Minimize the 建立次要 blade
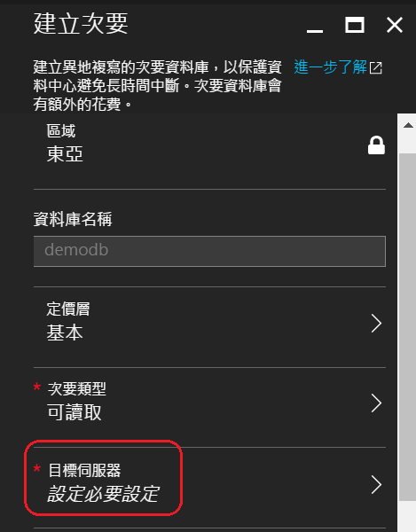The width and height of the screenshot is (416, 532). pos(315,31)
